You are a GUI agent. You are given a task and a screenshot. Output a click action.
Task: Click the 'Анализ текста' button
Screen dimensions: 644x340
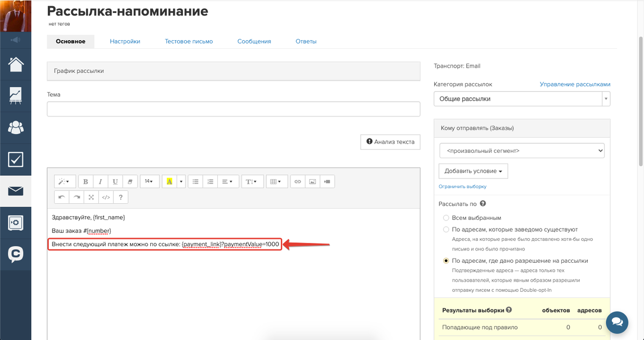390,142
